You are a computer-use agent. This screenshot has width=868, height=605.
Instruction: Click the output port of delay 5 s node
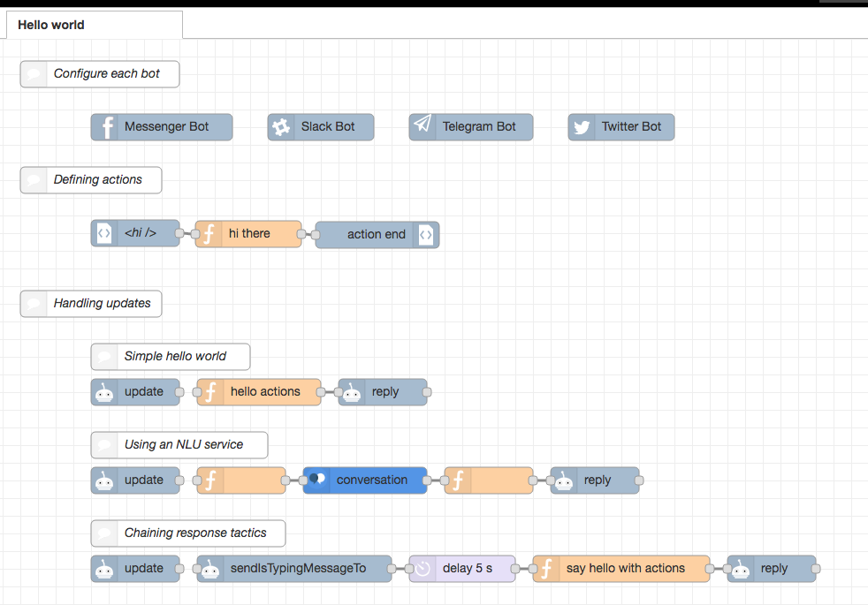[x=514, y=569]
